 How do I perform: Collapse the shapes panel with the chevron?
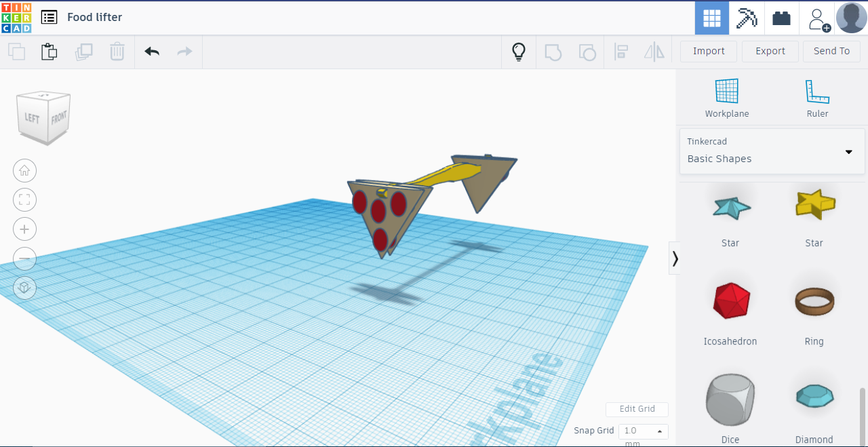coord(675,258)
